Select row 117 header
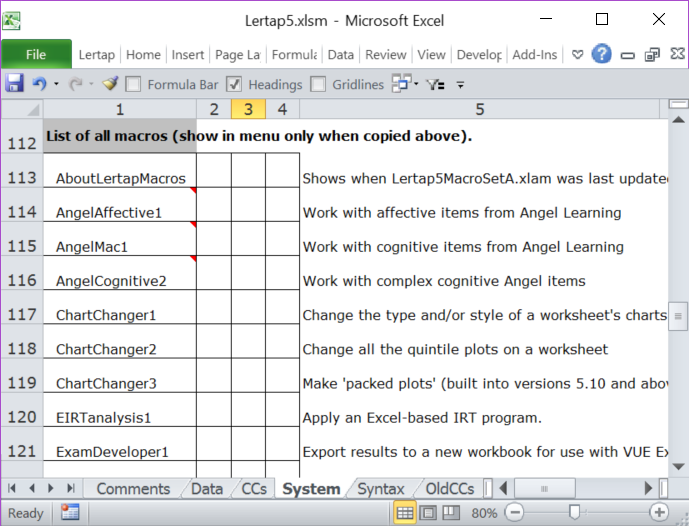Image resolution: width=689 pixels, height=526 pixels. 22,307
